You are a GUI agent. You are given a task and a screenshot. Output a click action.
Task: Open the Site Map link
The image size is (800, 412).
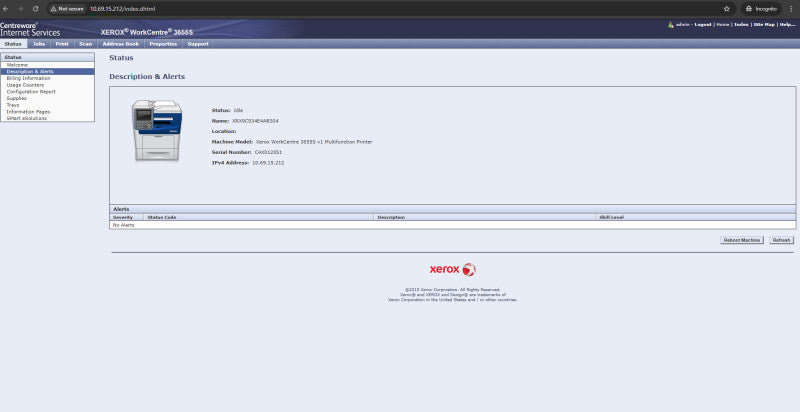764,24
